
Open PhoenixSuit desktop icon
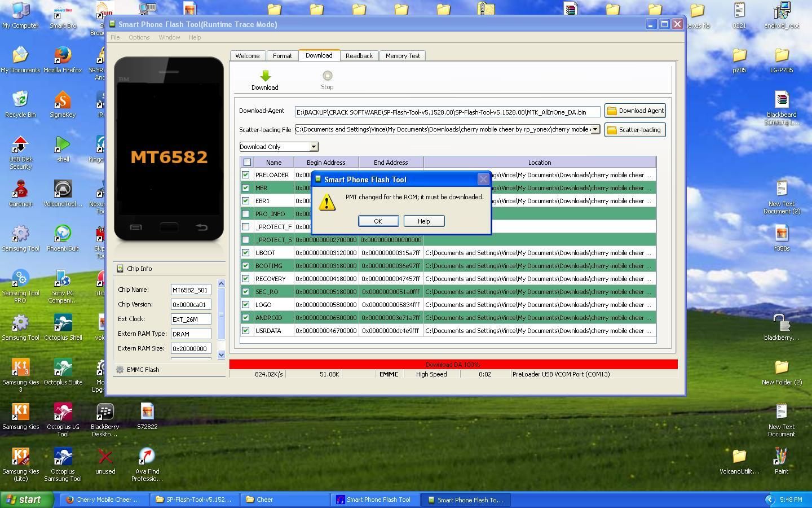63,234
